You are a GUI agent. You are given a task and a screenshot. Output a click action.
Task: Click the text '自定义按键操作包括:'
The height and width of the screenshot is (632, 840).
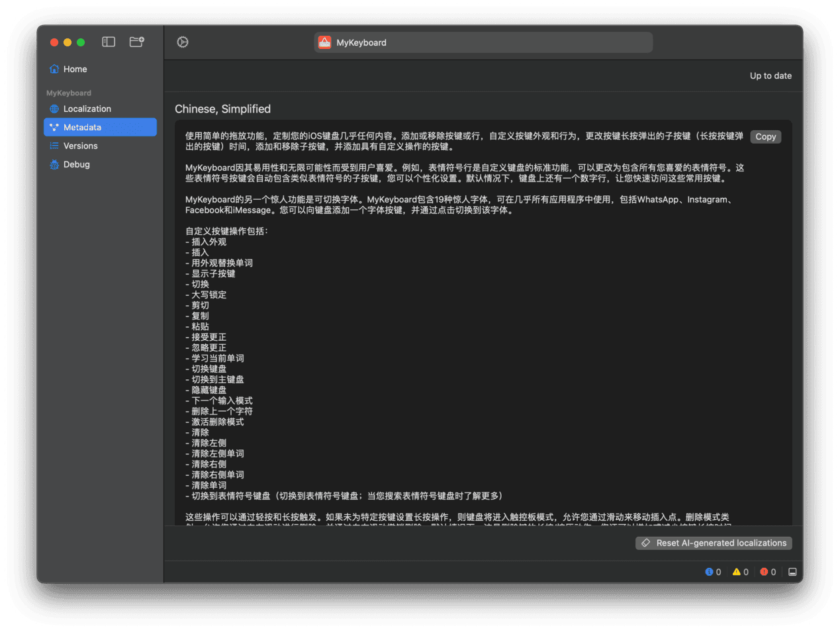(226, 231)
